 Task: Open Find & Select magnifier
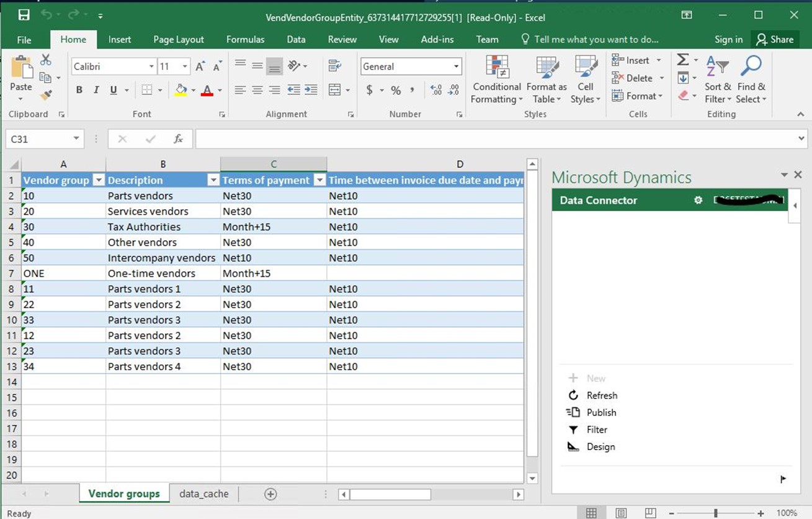point(751,79)
